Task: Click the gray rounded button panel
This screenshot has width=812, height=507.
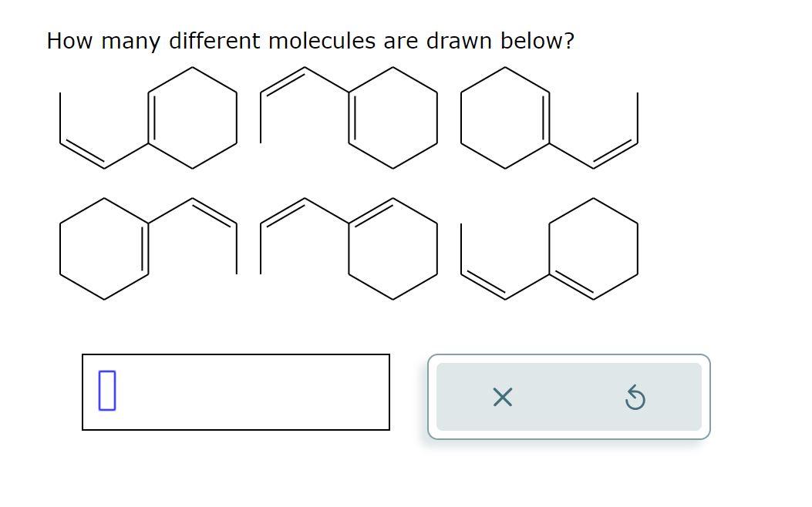Action: pyautogui.click(x=569, y=398)
